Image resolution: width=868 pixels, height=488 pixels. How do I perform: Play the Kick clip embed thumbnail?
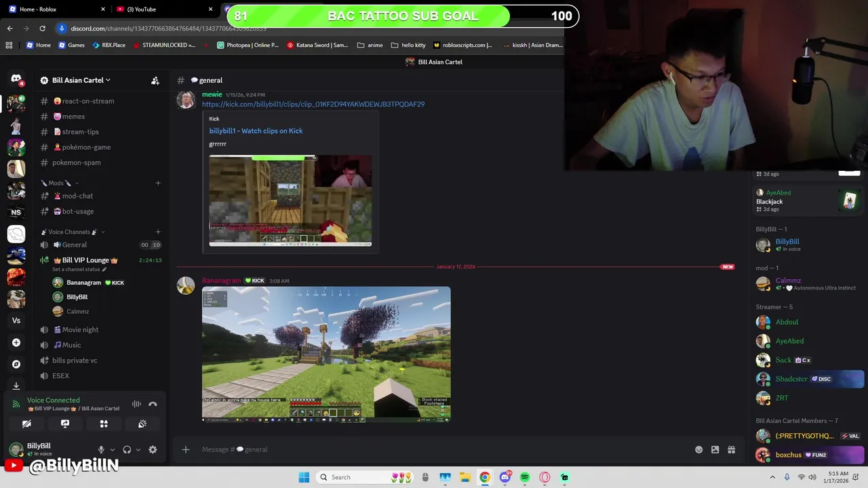pyautogui.click(x=290, y=201)
